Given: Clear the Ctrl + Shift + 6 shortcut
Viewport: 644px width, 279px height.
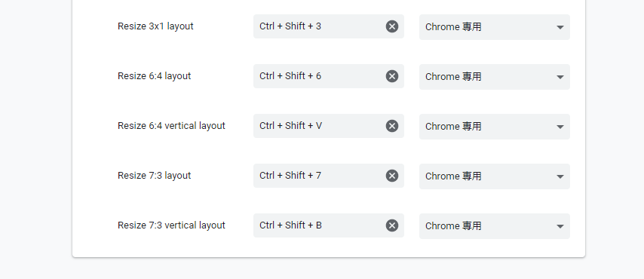Looking at the screenshot, I should pos(392,76).
